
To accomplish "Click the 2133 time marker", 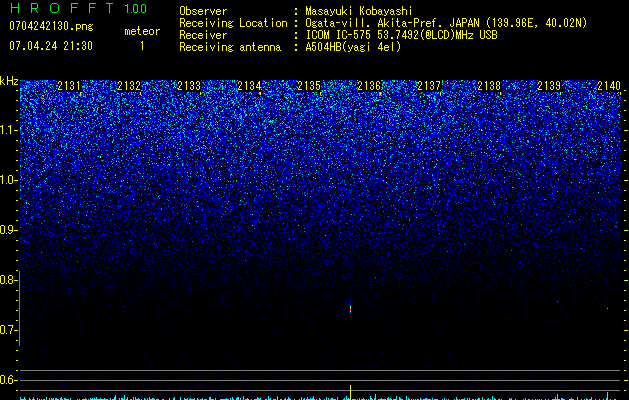I will point(189,86).
